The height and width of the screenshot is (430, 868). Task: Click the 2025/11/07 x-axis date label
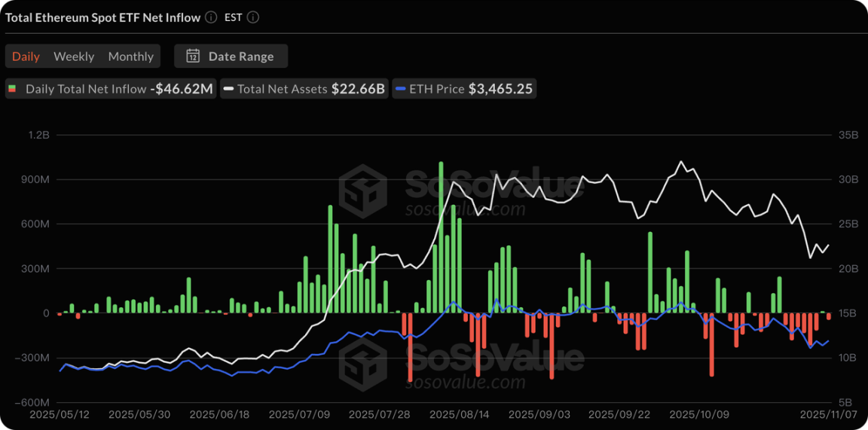coord(827,414)
